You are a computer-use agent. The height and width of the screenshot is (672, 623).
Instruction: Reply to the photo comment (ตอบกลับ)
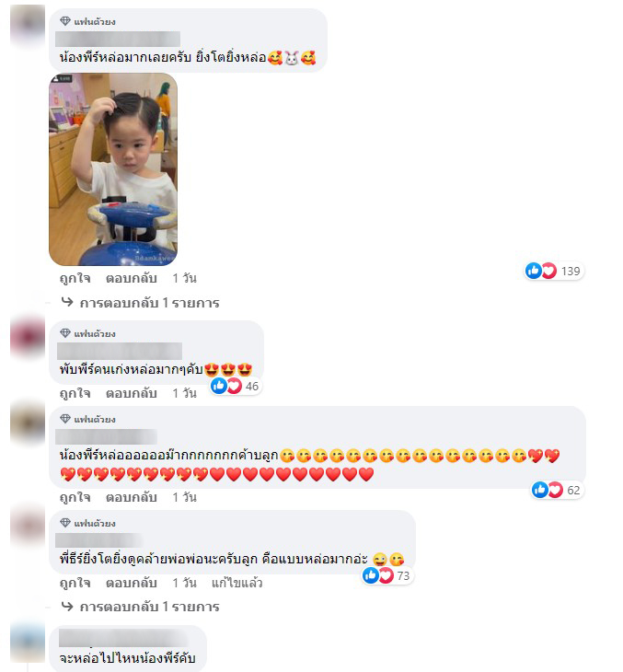(x=131, y=278)
